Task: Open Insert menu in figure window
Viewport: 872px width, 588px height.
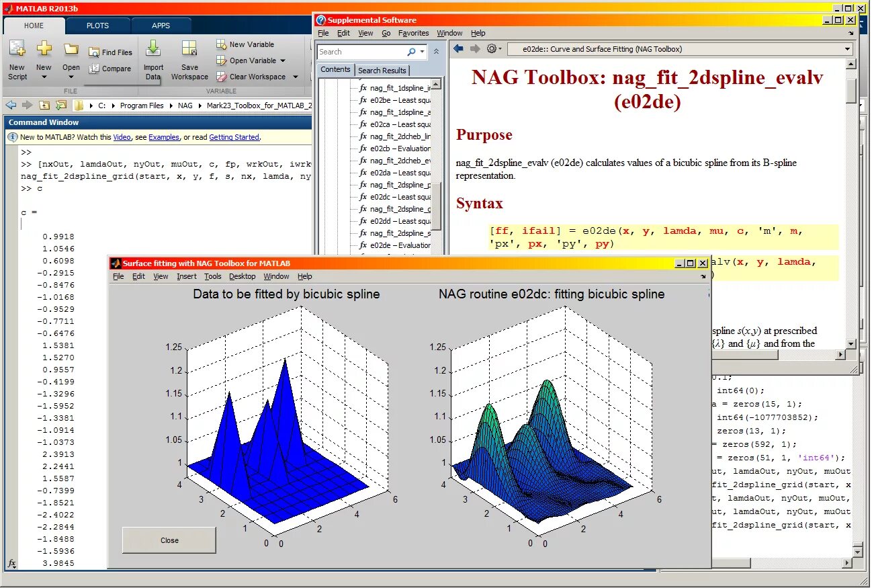Action: 187,276
